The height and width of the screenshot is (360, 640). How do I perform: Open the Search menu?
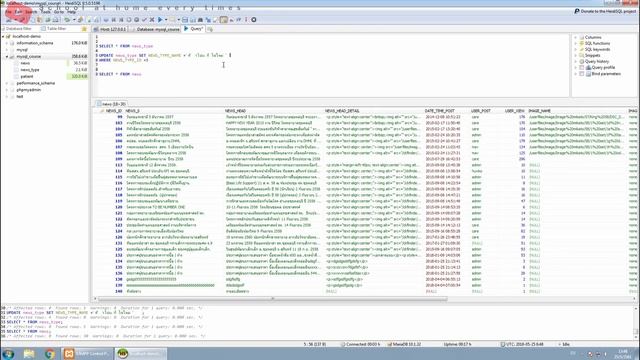click(31, 12)
